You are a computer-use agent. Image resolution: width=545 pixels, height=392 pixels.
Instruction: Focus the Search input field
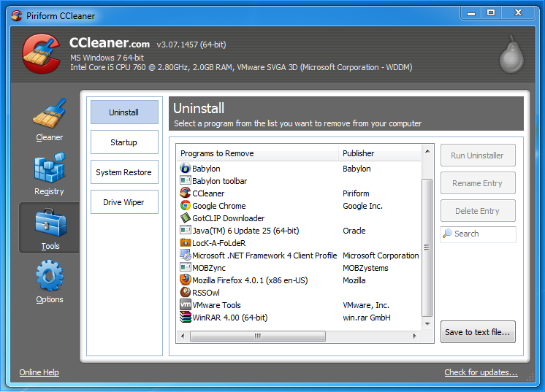tap(478, 234)
